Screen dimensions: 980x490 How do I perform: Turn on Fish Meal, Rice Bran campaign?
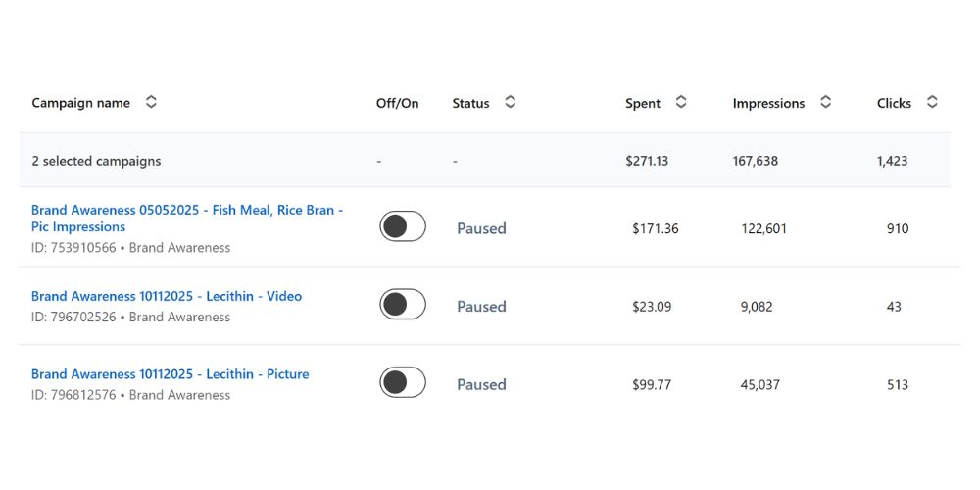403,226
